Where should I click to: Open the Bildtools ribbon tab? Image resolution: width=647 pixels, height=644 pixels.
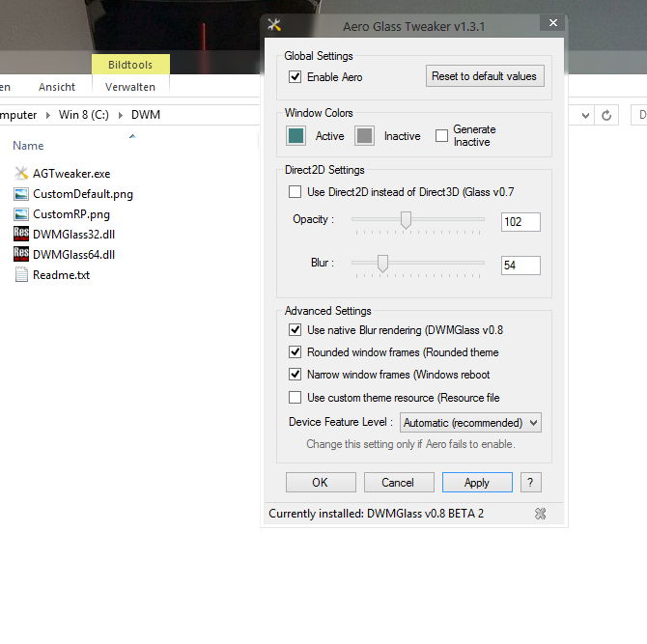[130, 65]
